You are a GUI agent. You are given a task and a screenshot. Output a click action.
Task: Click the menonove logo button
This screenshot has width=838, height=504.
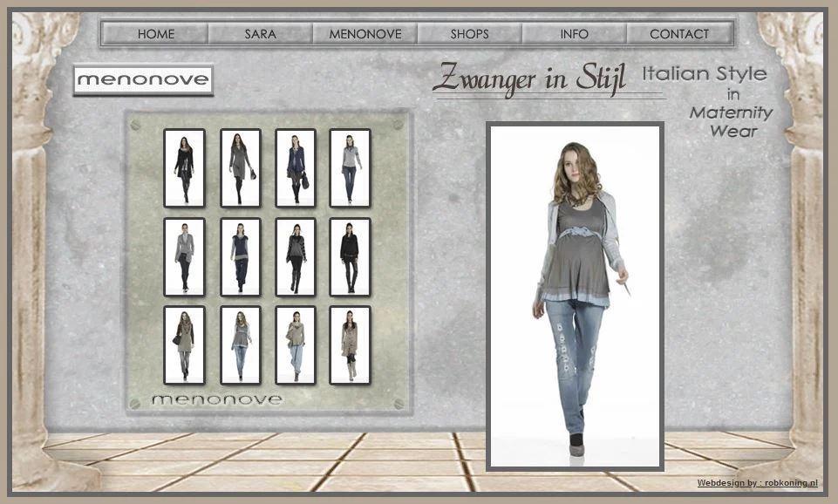click(x=143, y=80)
